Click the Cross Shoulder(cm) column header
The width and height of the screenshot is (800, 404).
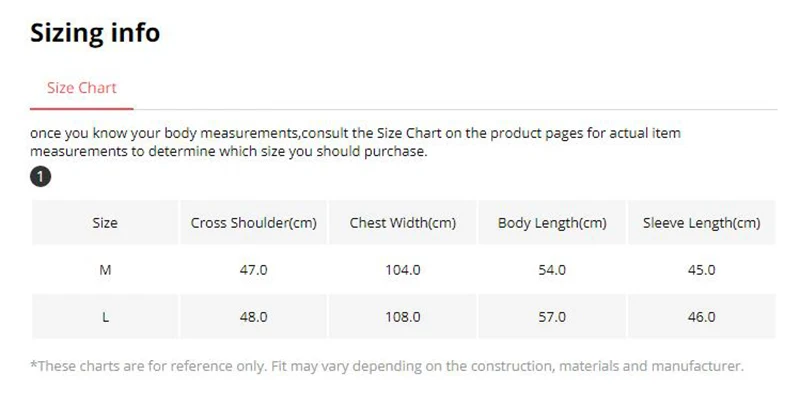point(253,223)
